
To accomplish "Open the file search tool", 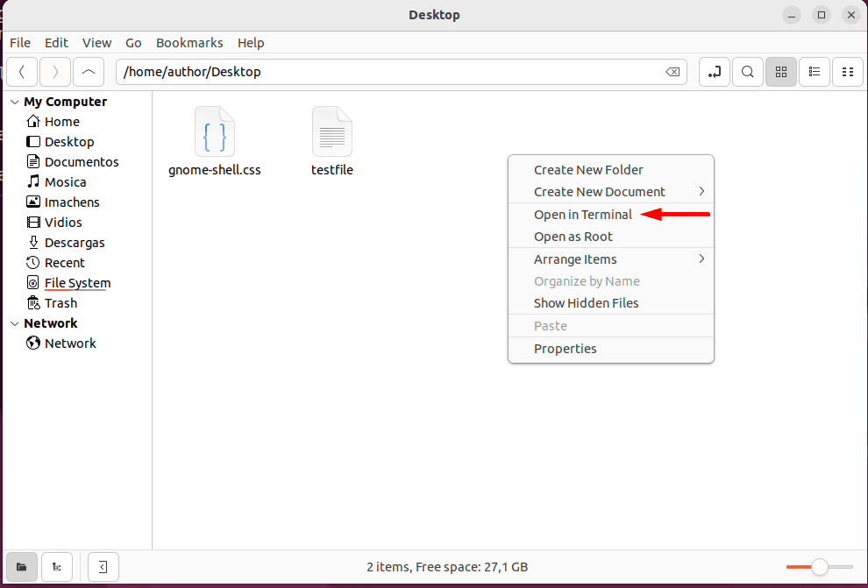I will pyautogui.click(x=747, y=72).
